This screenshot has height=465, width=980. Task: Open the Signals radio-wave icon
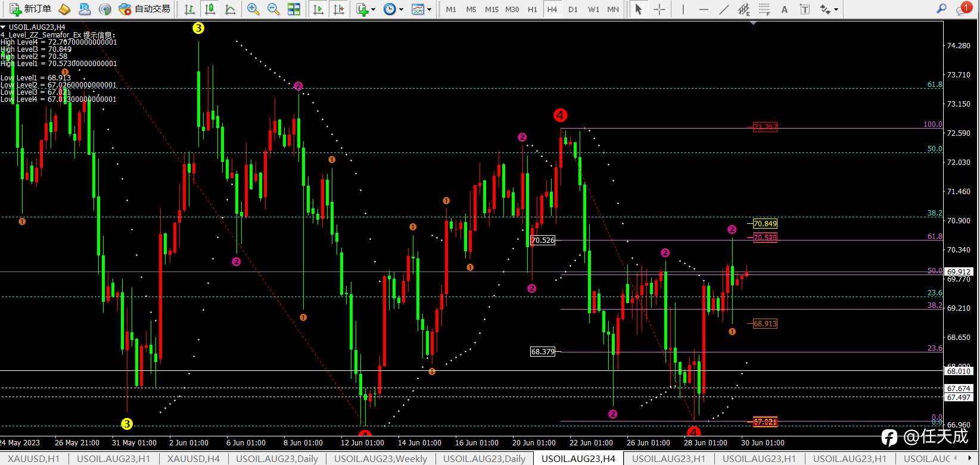105,9
